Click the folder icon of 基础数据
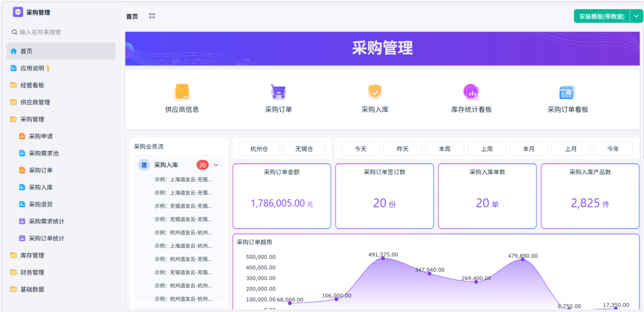The width and height of the screenshot is (644, 312). 13,289
